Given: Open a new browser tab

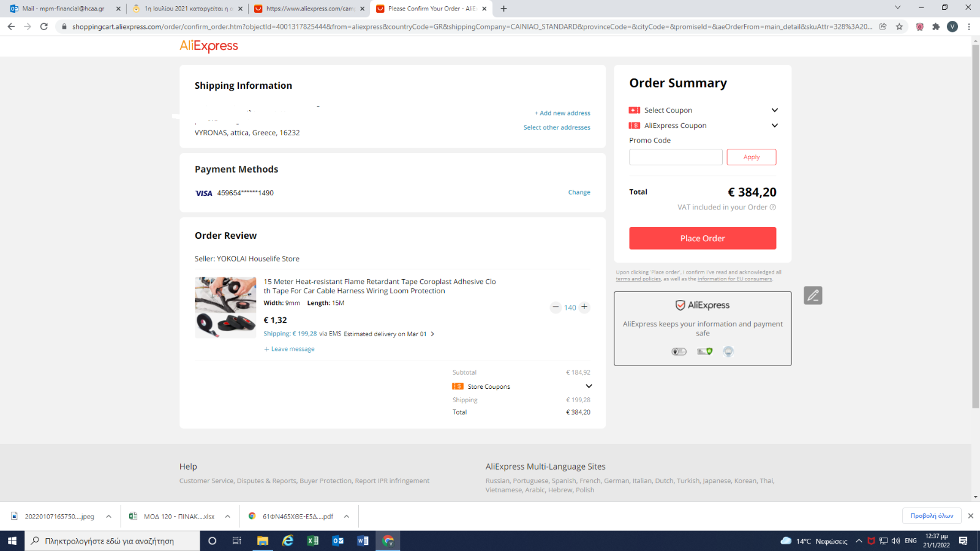Looking at the screenshot, I should click(503, 9).
